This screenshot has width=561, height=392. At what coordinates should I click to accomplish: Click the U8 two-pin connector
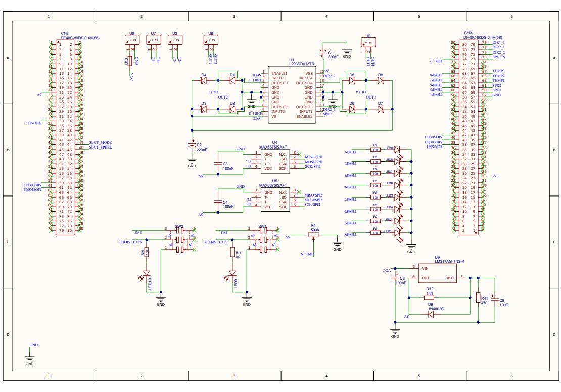click(132, 40)
